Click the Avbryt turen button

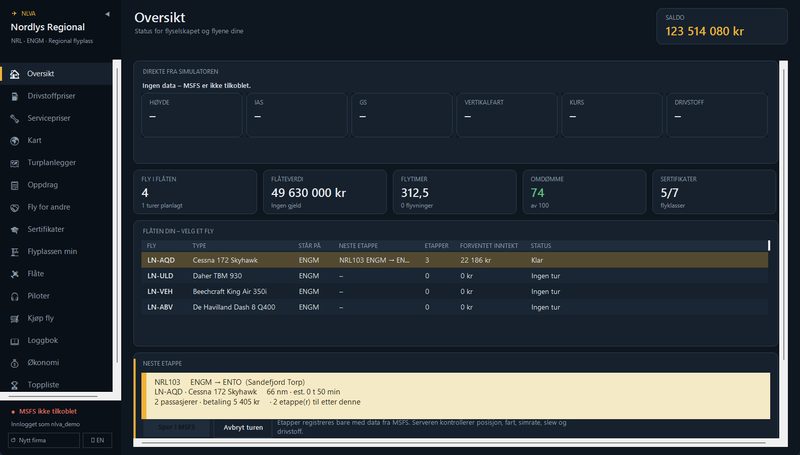243,427
